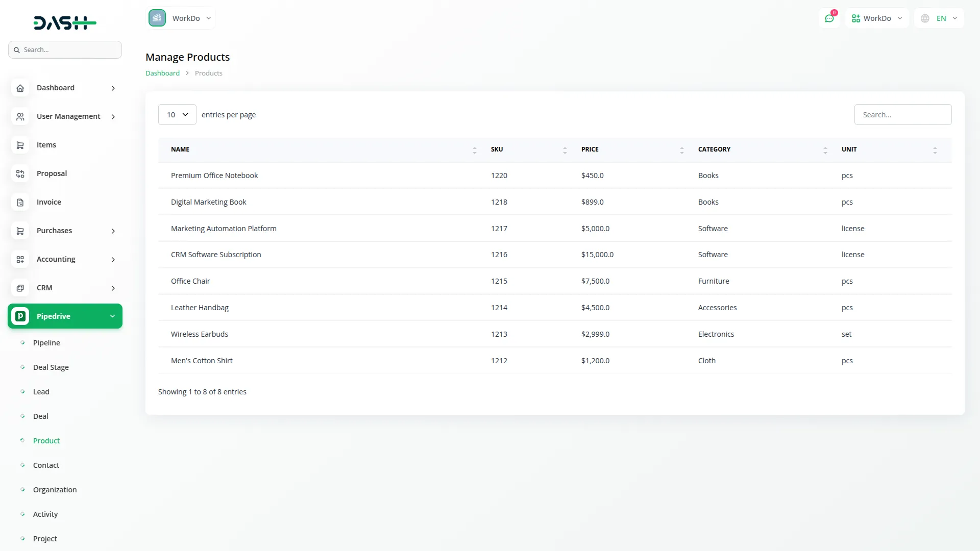Open the Deal Stage menu item
The height and width of the screenshot is (551, 980).
[51, 367]
